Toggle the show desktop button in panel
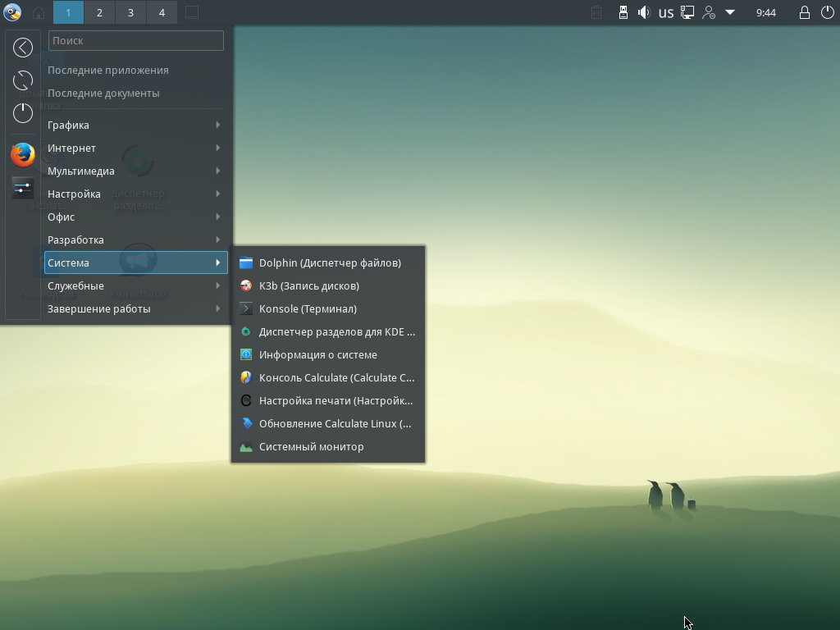The height and width of the screenshot is (630, 840). [191, 12]
